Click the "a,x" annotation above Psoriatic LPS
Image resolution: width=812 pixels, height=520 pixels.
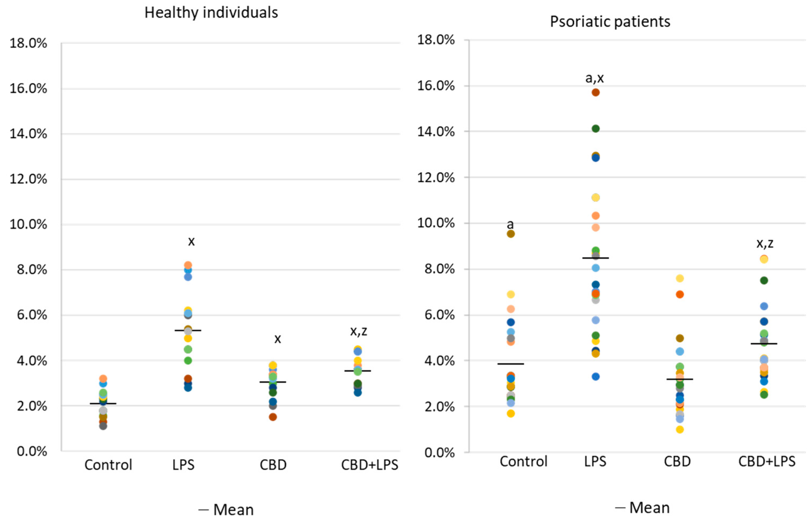[x=594, y=78]
